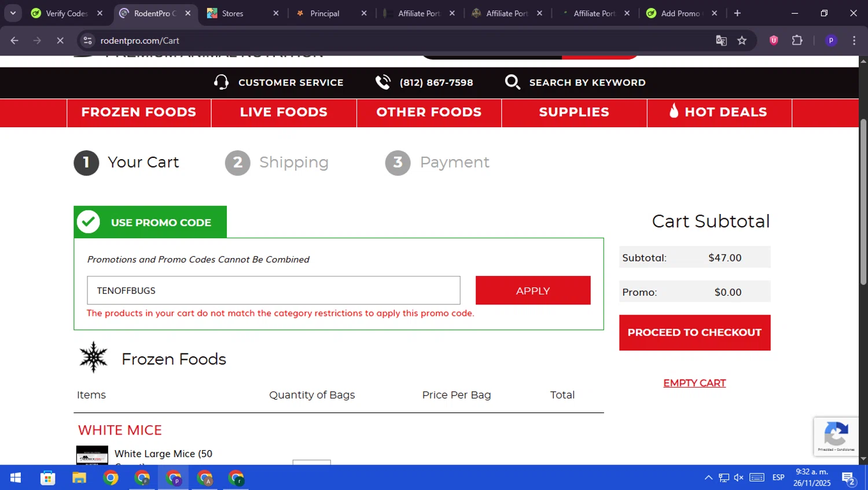Click Search By Keyword
The width and height of the screenshot is (868, 490).
pos(587,83)
